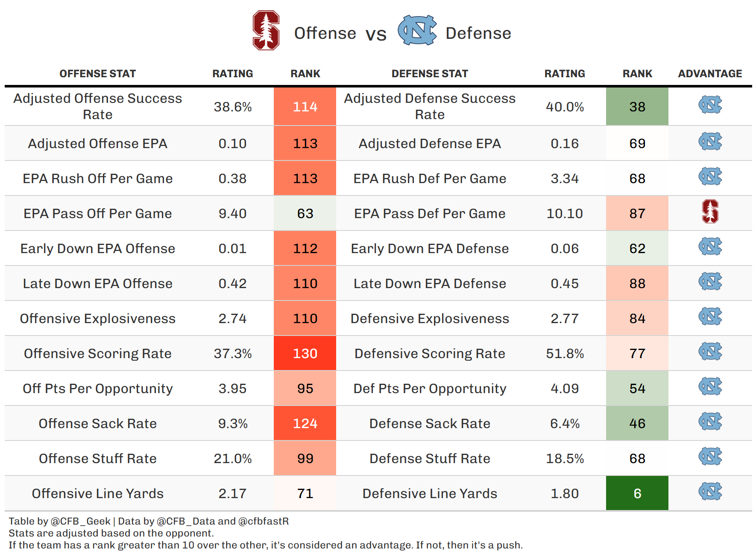Click the bright red rank 130 cell

[x=305, y=353]
